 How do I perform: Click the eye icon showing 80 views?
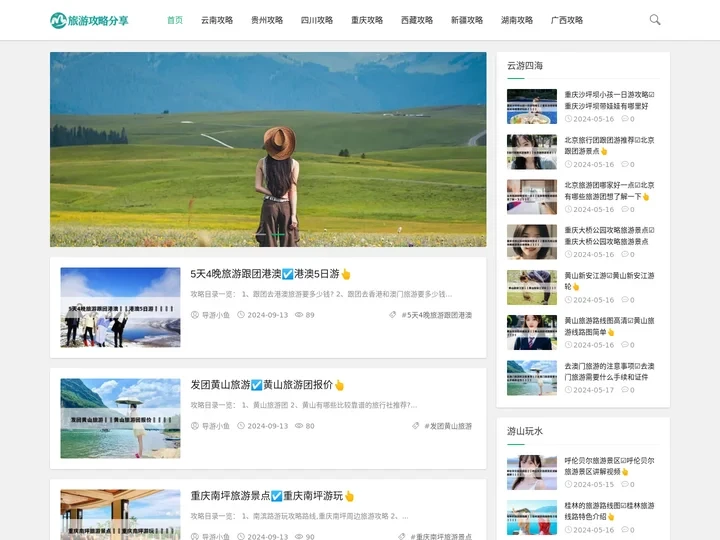point(299,426)
